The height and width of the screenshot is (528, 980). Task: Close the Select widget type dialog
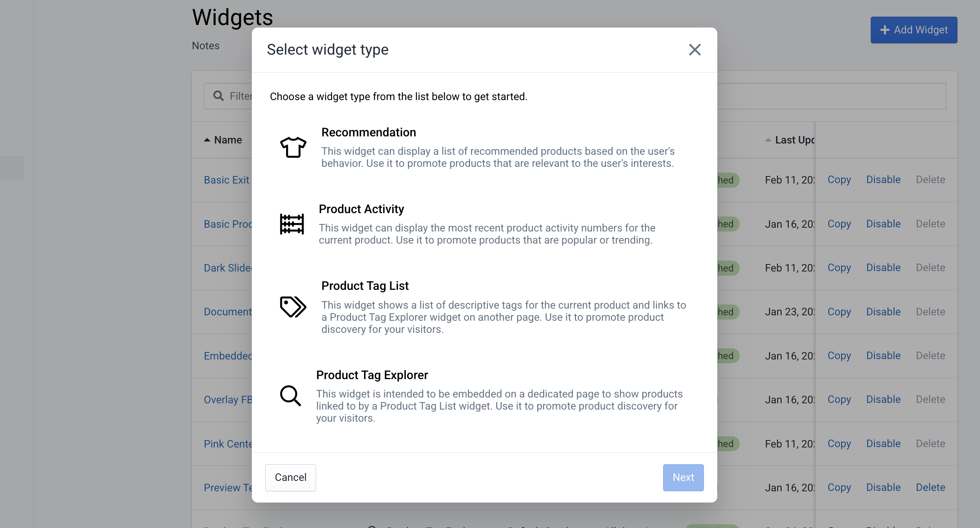pyautogui.click(x=694, y=50)
